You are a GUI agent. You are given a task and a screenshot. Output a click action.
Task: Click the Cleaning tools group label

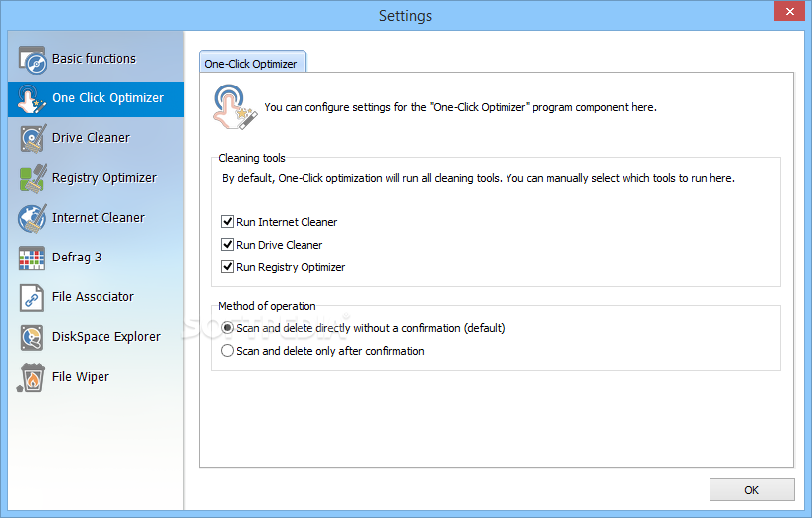point(252,158)
